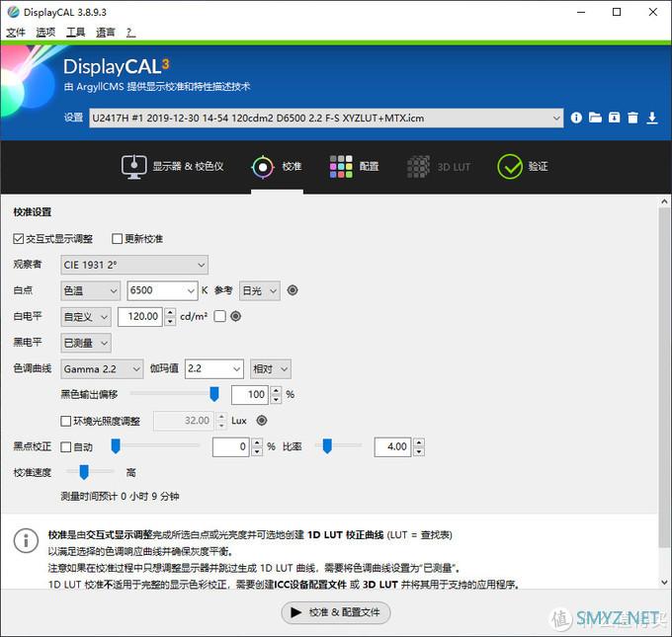This screenshot has width=672, height=637.
Task: Click the rate 4.00 input field
Action: (392, 446)
